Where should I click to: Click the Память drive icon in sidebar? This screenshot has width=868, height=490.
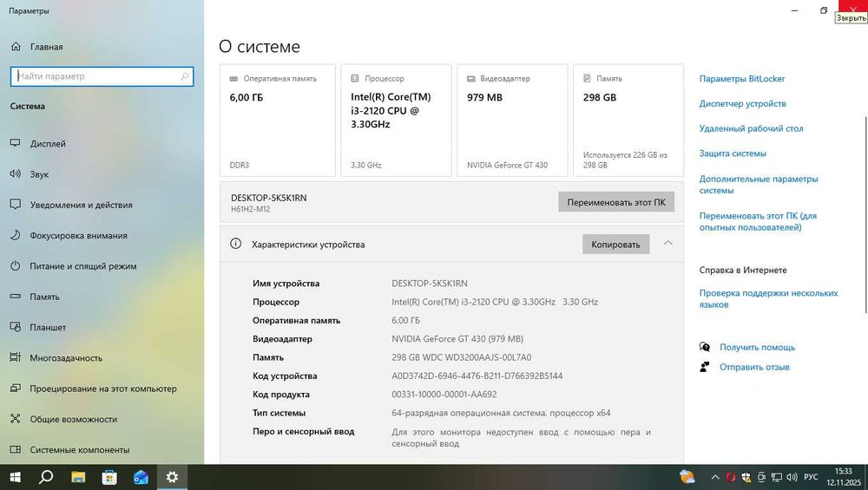click(16, 297)
